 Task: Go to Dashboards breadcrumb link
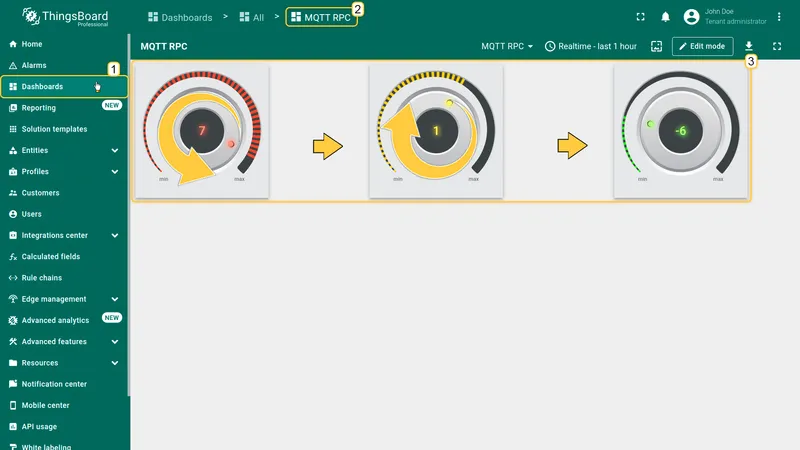(x=180, y=17)
